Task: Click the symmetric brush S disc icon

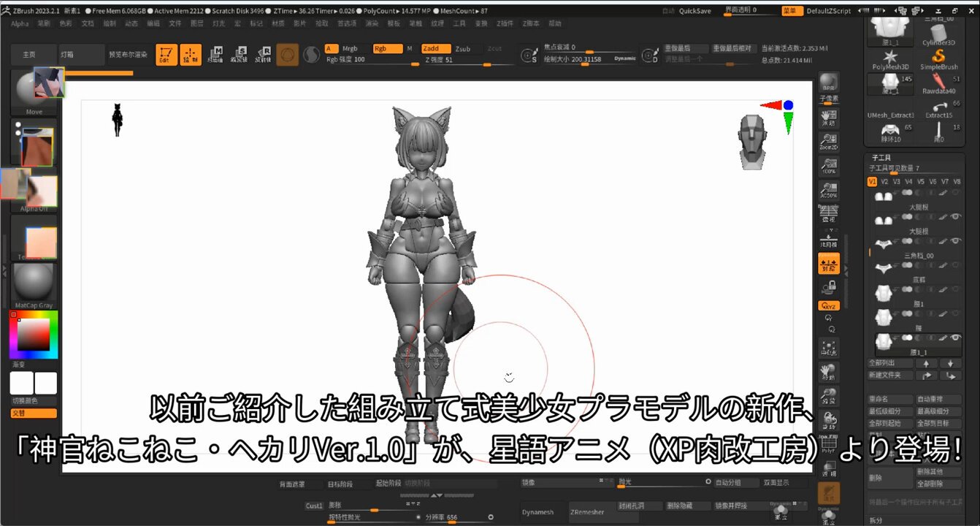Action: click(x=529, y=56)
